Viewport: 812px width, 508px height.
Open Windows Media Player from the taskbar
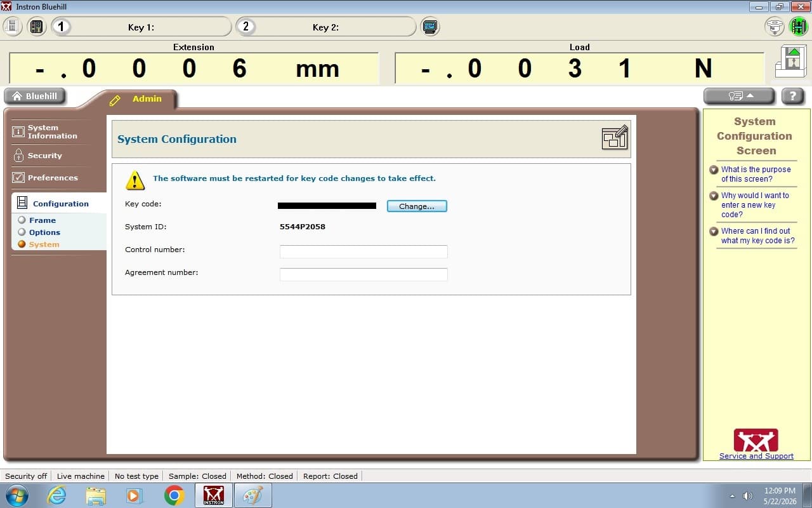point(134,495)
